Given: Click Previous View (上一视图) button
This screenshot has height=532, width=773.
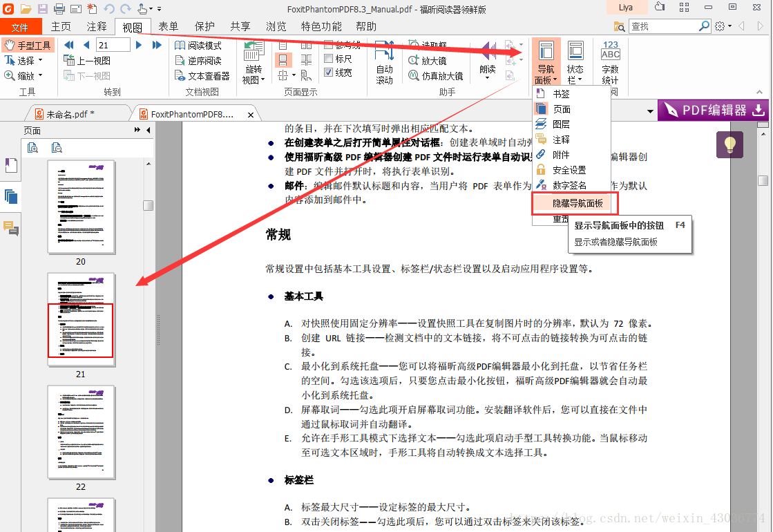Looking at the screenshot, I should click(87, 61).
